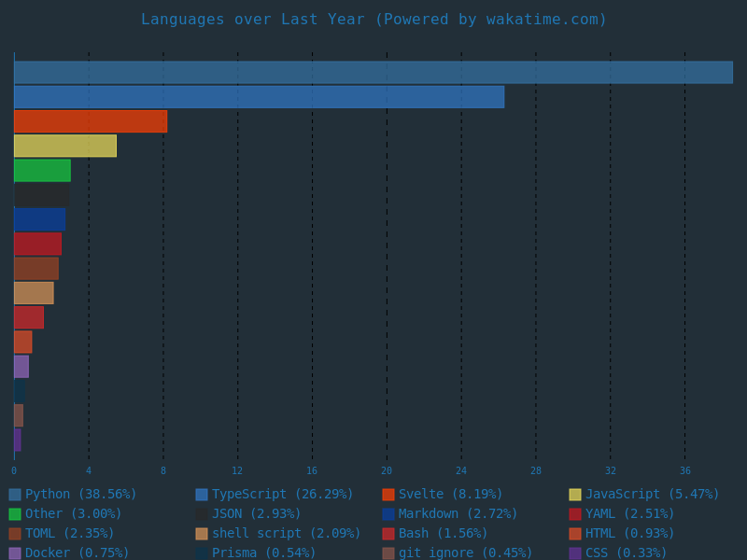Click the orange Svelte bar
Screen dimensions: 747x560
[91, 121]
